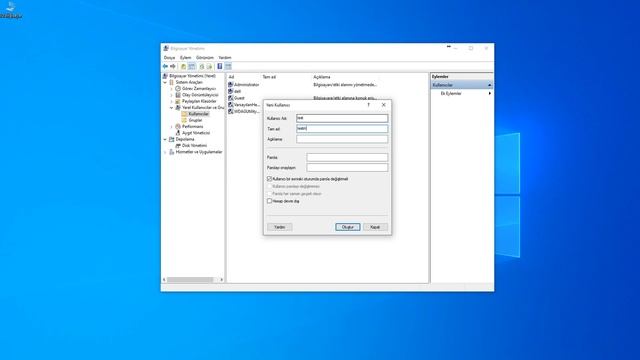Go up one level with the toolbar folder icon

click(x=184, y=66)
